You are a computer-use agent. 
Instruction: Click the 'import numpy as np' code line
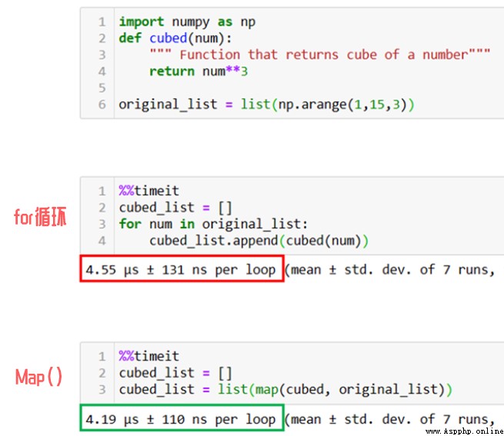coord(187,22)
